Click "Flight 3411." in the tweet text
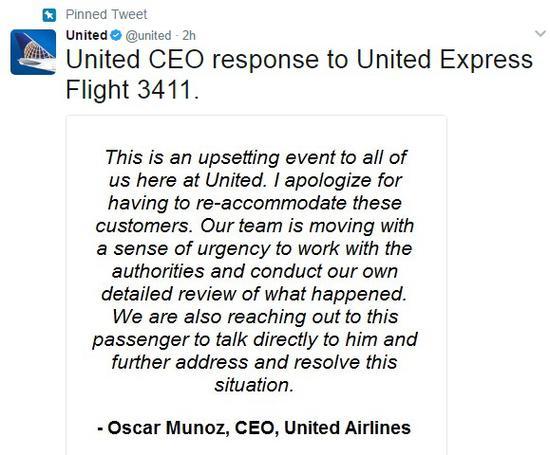Image resolution: width=550 pixels, height=455 pixels. (x=132, y=89)
